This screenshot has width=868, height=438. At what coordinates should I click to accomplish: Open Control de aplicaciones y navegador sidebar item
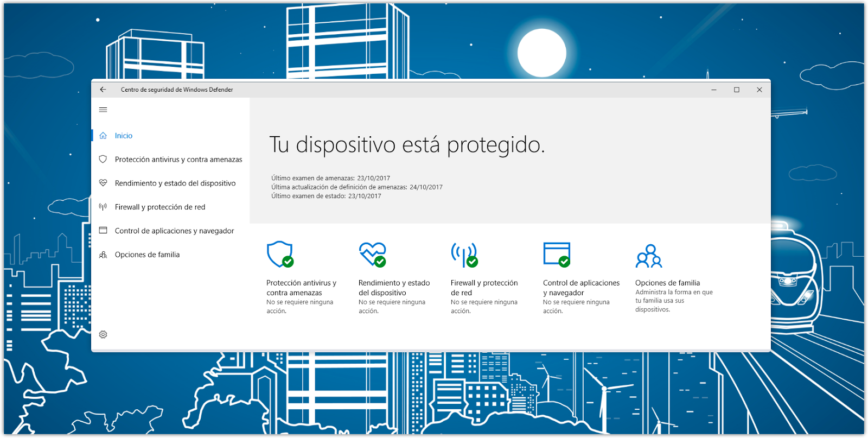pyautogui.click(x=175, y=231)
